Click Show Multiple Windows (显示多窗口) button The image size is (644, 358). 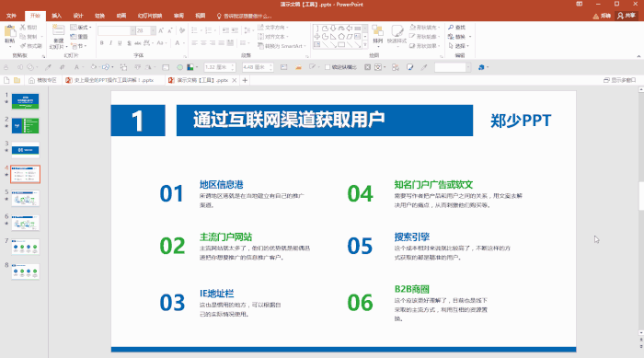pyautogui.click(x=620, y=80)
